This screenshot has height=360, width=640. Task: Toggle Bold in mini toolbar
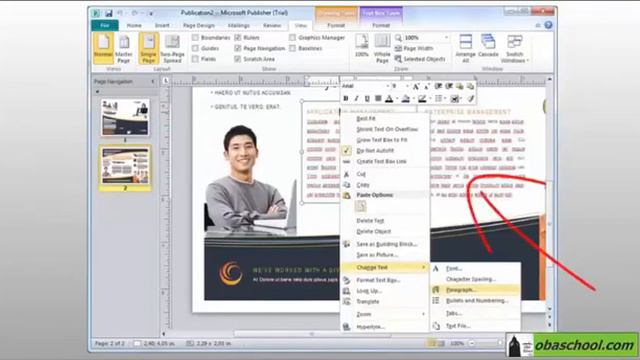coord(346,98)
